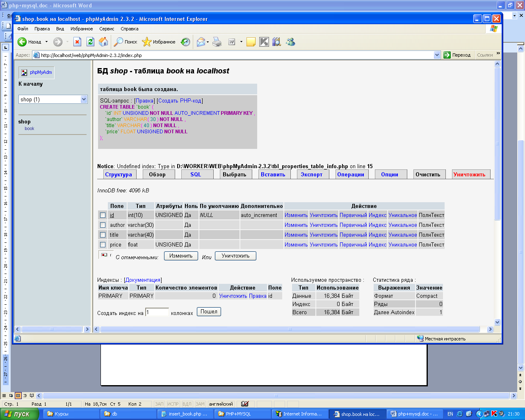
Task: Click the Создать PHP-код link
Action: (x=180, y=100)
